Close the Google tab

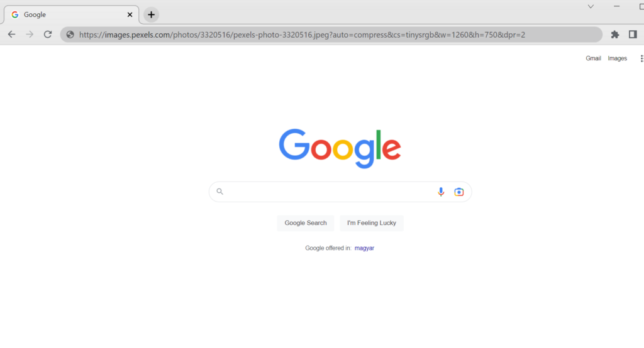[130, 15]
